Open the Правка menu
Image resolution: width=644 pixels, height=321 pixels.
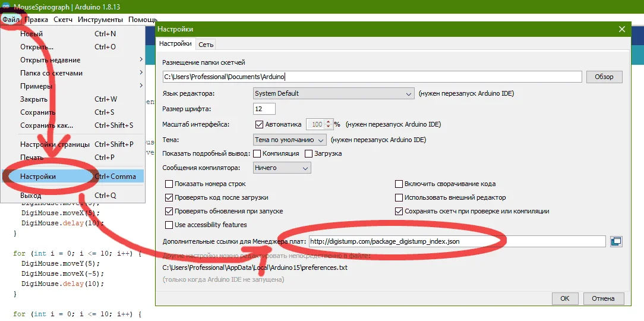36,20
